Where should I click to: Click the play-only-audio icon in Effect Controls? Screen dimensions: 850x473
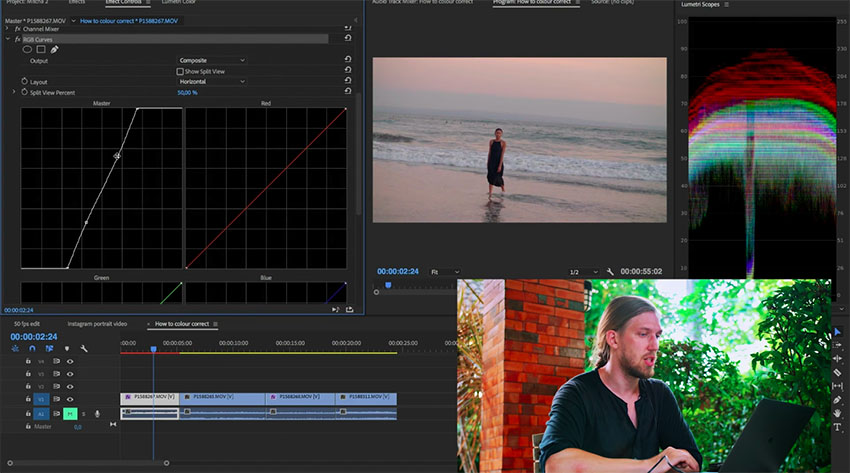pyautogui.click(x=336, y=309)
